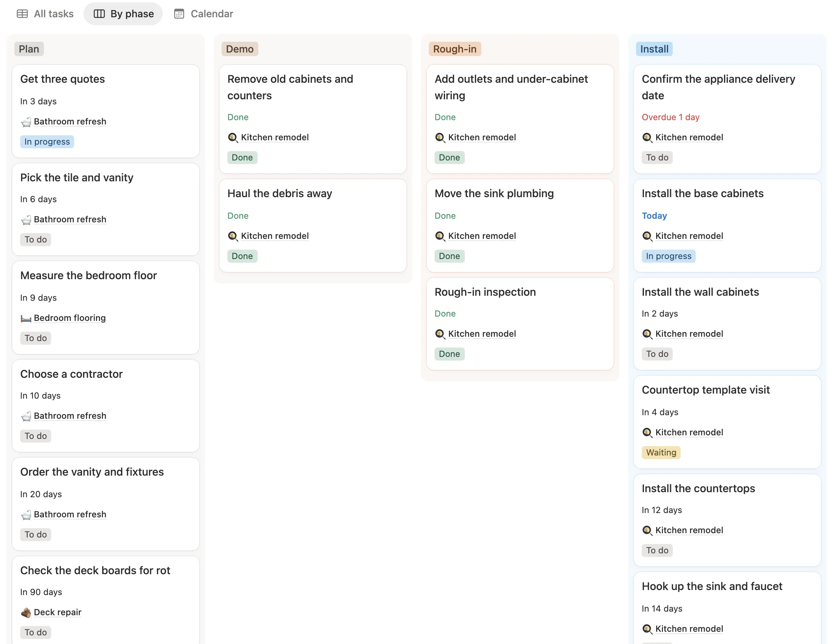Click the kitchen icon in Haul the debris away card
The image size is (831, 644).
(233, 236)
